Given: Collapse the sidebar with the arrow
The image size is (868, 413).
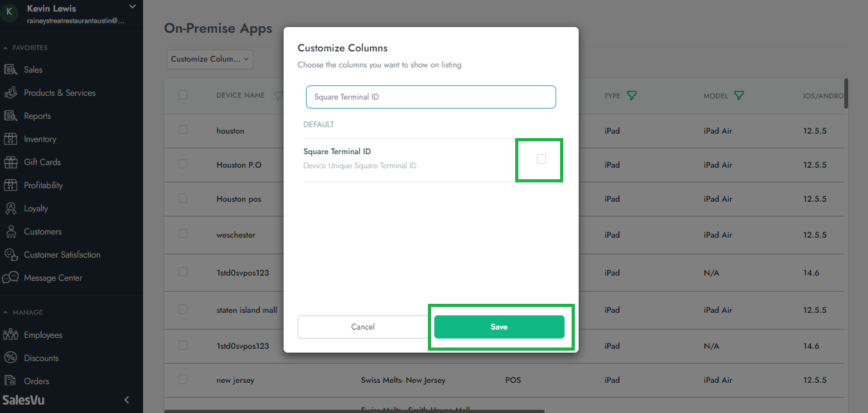Looking at the screenshot, I should click(127, 400).
